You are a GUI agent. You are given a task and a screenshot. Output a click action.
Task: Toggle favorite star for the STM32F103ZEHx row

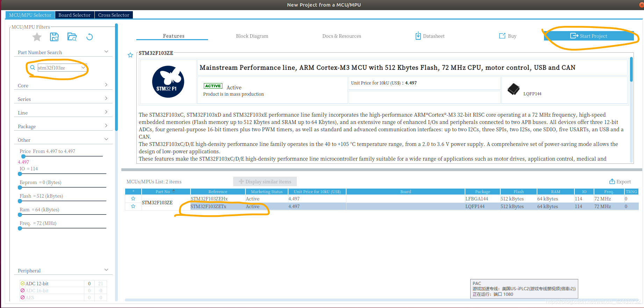tap(133, 199)
